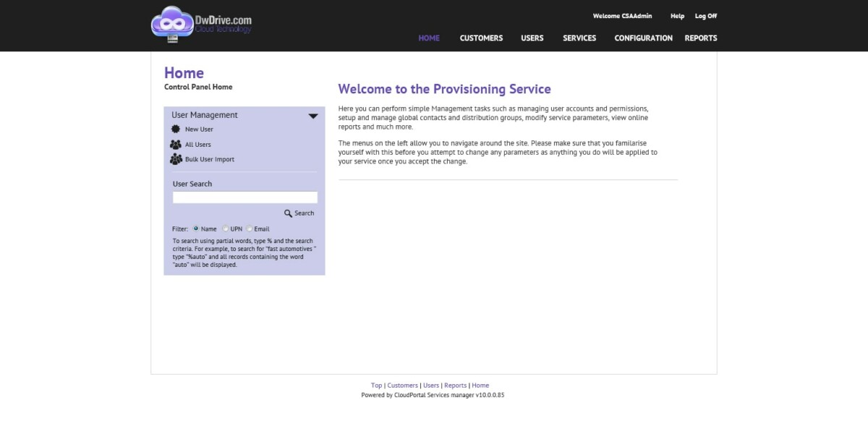Collapse the User Management panel
The height and width of the screenshot is (434, 868).
pos(313,115)
